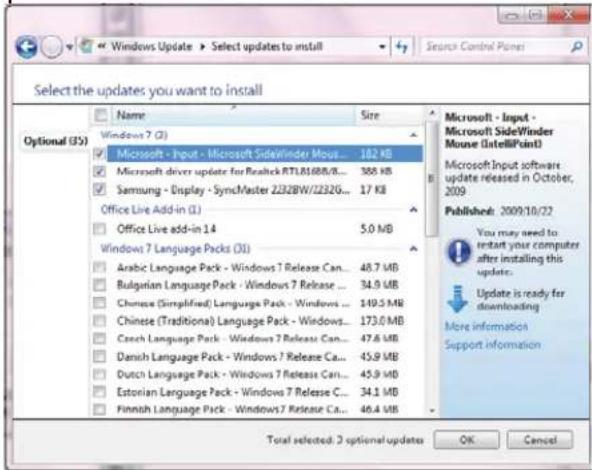The image size is (592, 470).
Task: Uncheck the Realtek RTL8168B driver update
Action: click(100, 171)
